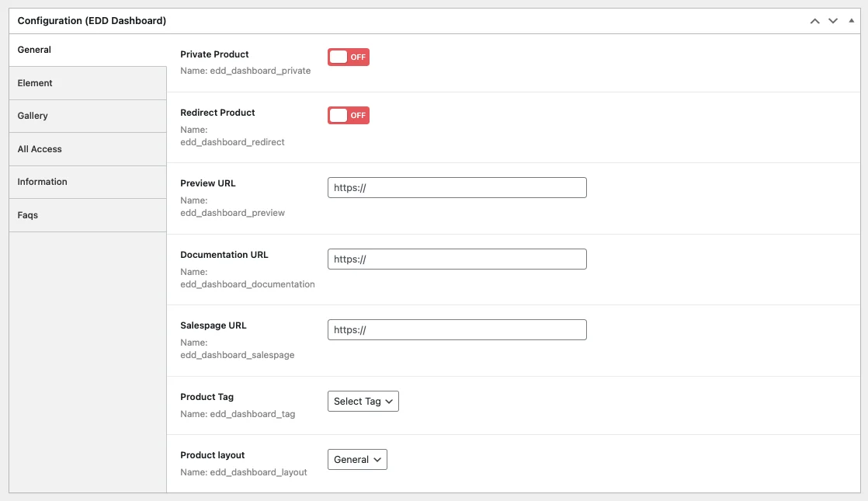Move the Configuration panel down
This screenshot has height=501, width=868.
coord(833,21)
